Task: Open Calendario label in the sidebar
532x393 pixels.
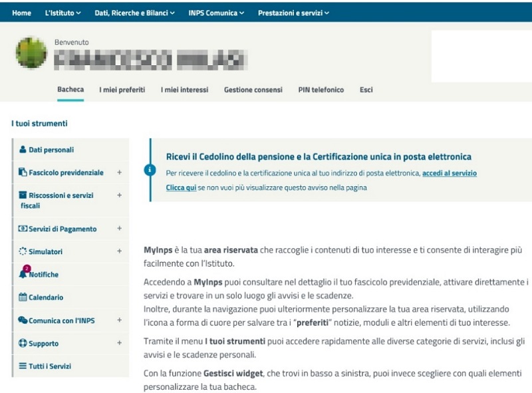Action: pos(46,297)
